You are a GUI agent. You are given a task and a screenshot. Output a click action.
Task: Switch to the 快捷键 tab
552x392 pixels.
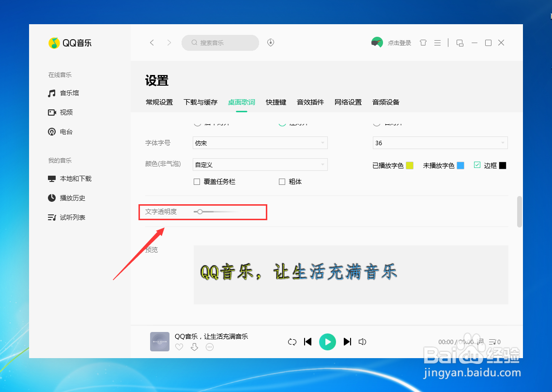click(x=276, y=102)
